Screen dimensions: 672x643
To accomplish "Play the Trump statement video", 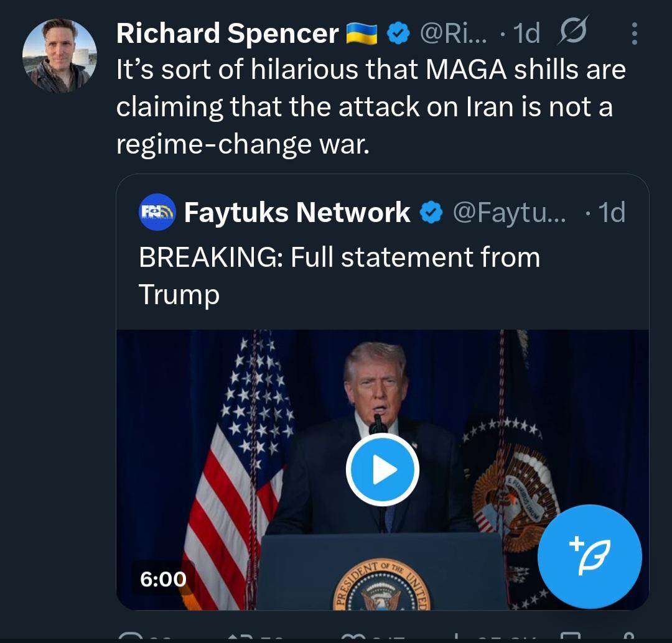I will (382, 470).
